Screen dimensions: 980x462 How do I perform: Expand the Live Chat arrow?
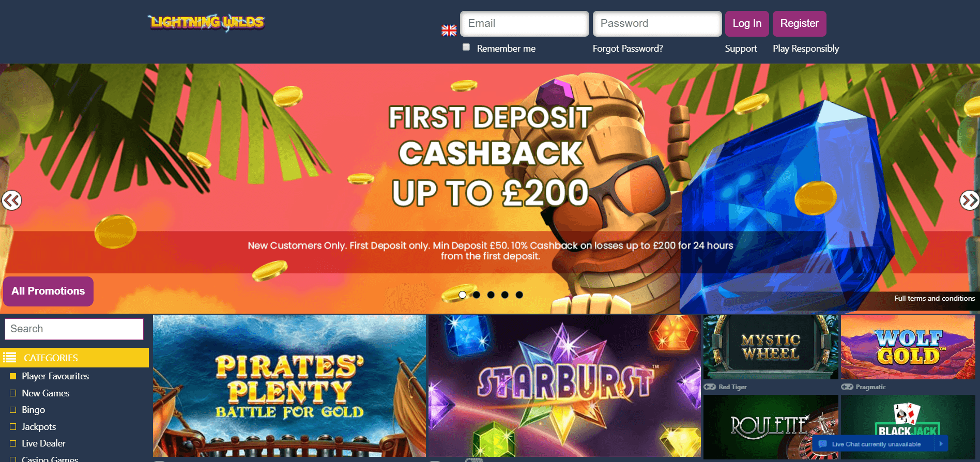pyautogui.click(x=941, y=443)
